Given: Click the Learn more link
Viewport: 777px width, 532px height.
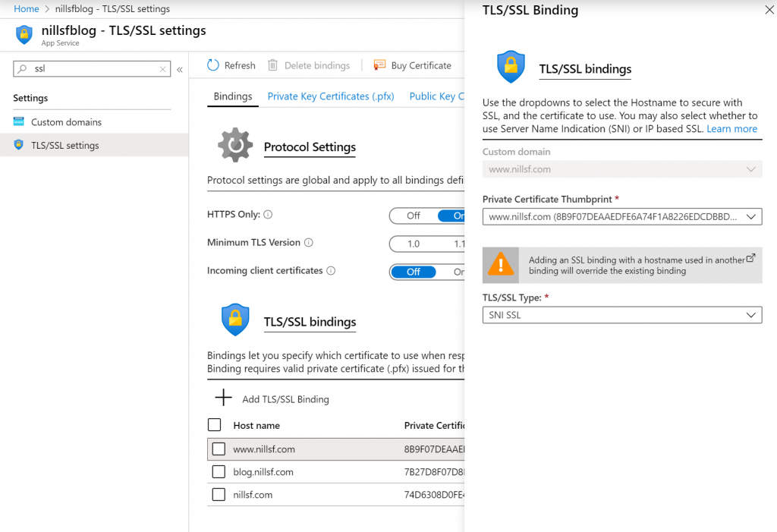Looking at the screenshot, I should coord(732,129).
